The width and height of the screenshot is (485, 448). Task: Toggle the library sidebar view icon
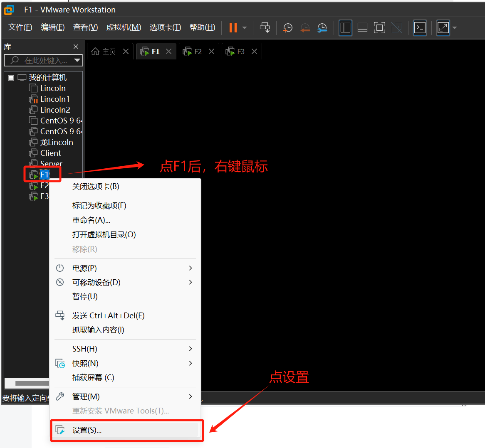[x=345, y=28]
